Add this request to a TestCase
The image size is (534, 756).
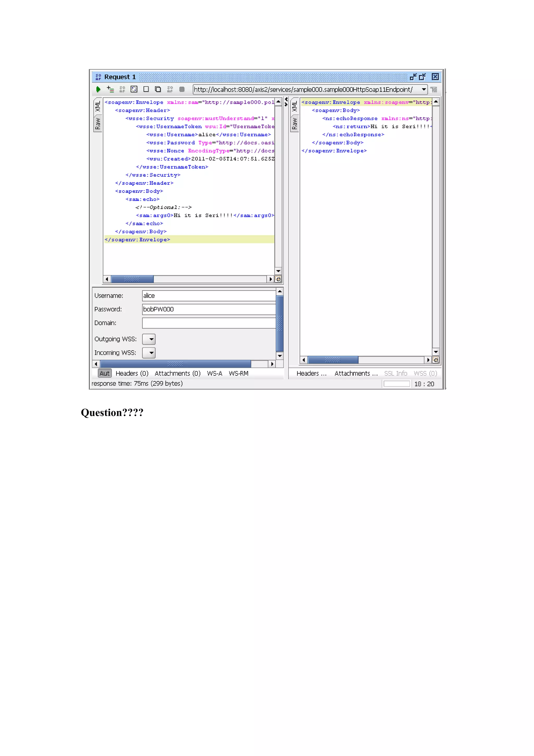110,89
